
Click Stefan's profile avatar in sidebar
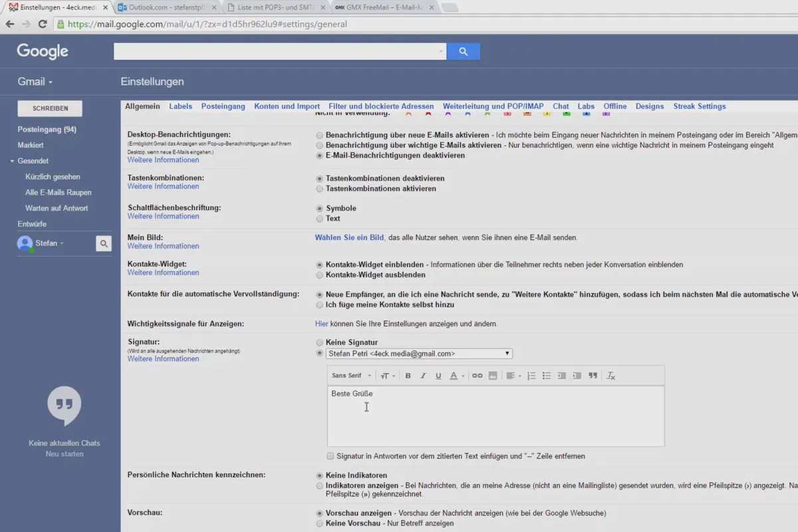coord(25,244)
